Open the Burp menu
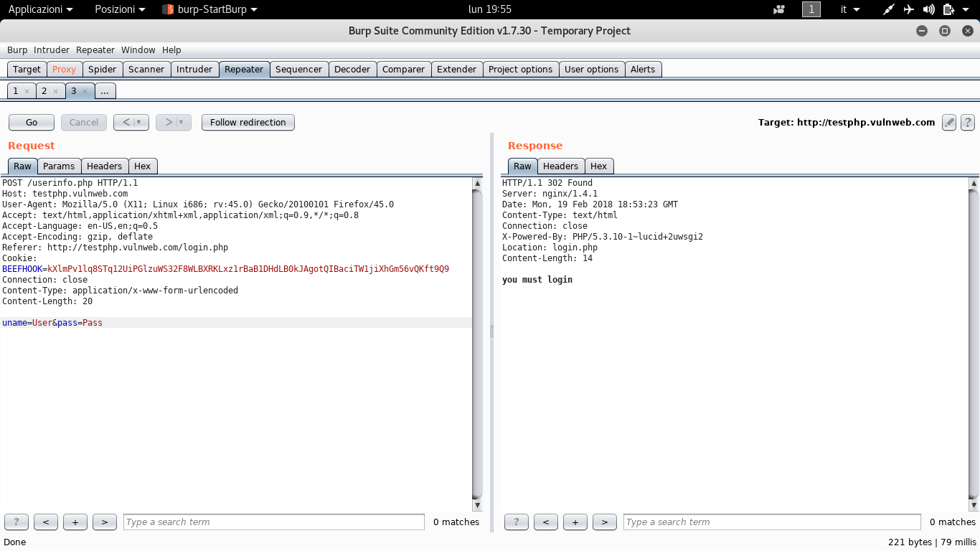Screen dimensions: 980x551 pyautogui.click(x=17, y=50)
